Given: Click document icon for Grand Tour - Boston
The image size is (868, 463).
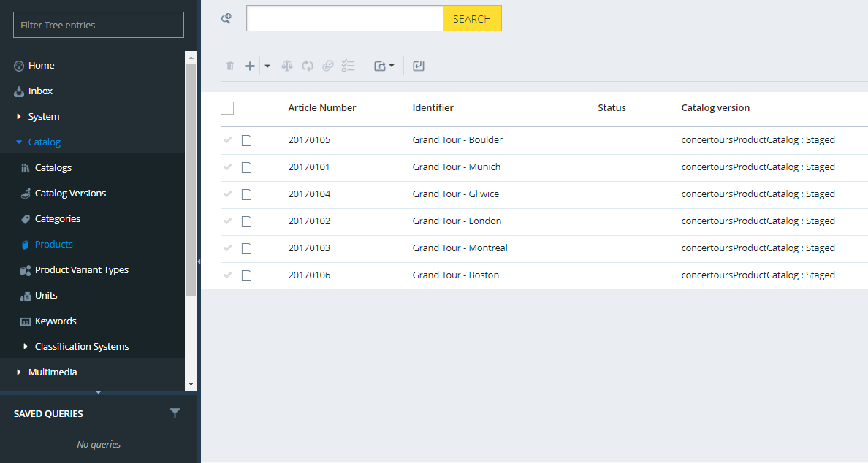Looking at the screenshot, I should pyautogui.click(x=246, y=275).
